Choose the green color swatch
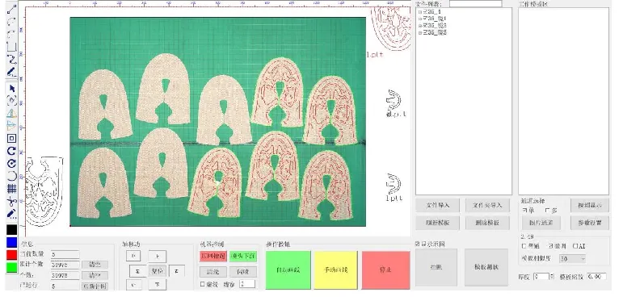The image size is (644, 305). (11, 268)
